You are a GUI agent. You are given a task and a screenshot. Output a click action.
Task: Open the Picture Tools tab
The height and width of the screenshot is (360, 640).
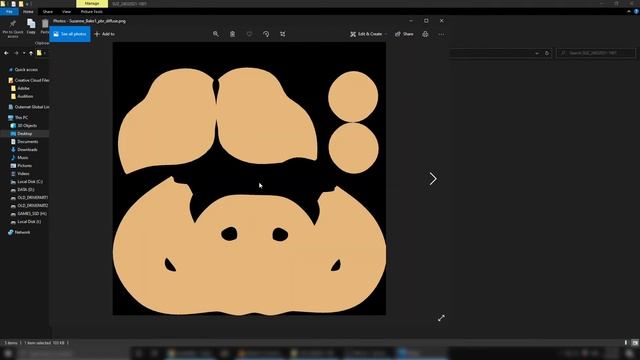92,12
